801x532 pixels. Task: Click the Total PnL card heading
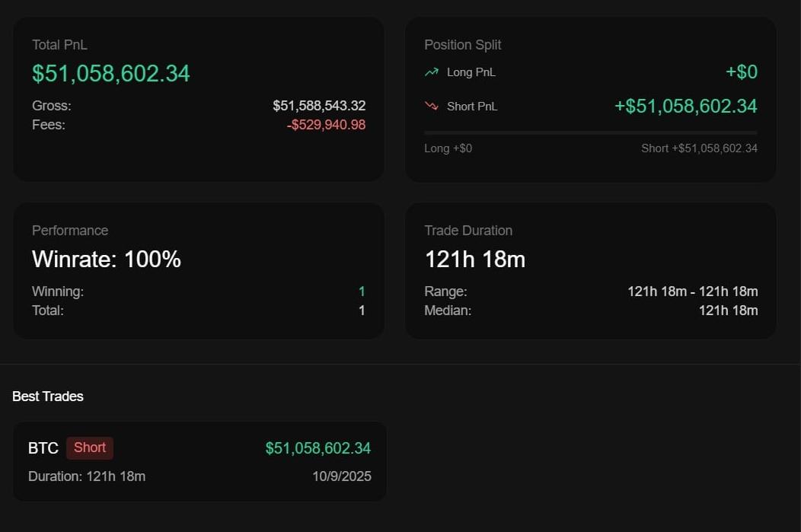point(59,45)
